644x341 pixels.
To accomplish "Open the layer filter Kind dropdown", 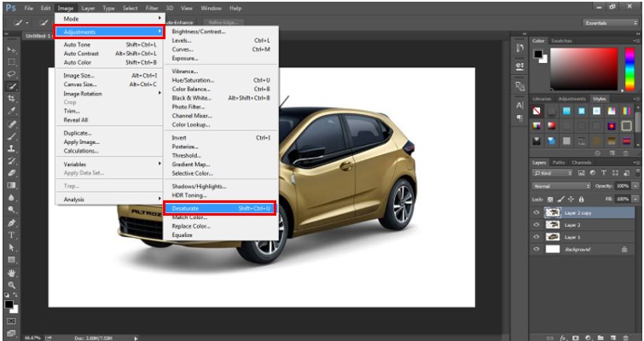I will (x=552, y=173).
